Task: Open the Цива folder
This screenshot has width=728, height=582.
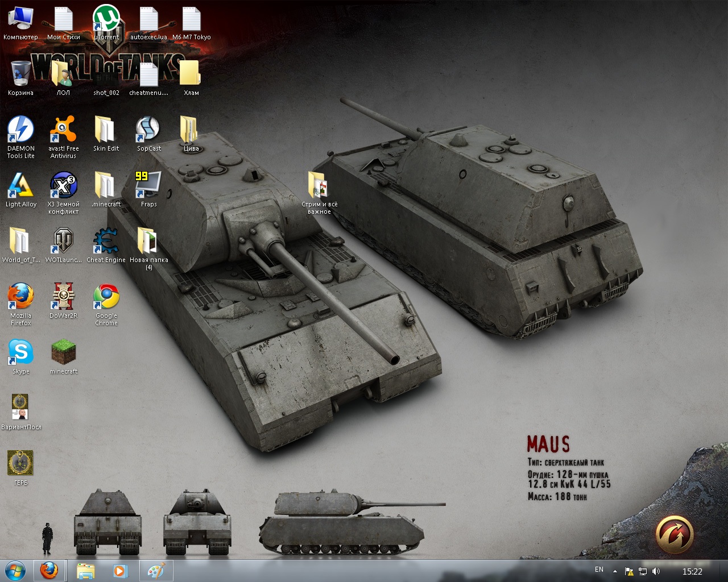Action: (x=191, y=134)
